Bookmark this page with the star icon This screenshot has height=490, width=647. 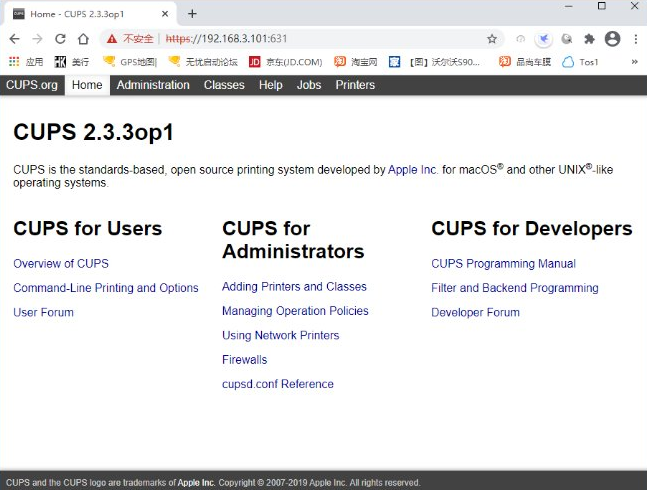(491, 39)
